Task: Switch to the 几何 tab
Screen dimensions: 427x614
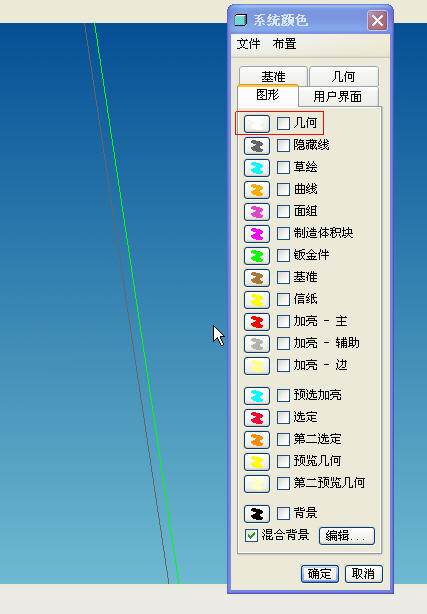Action: pyautogui.click(x=344, y=76)
